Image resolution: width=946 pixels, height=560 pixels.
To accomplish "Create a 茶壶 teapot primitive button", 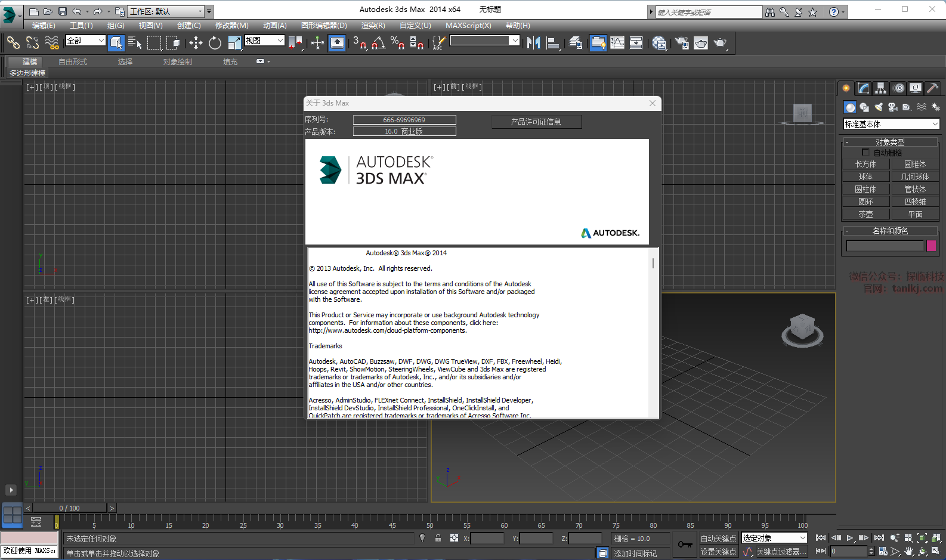I will [865, 214].
